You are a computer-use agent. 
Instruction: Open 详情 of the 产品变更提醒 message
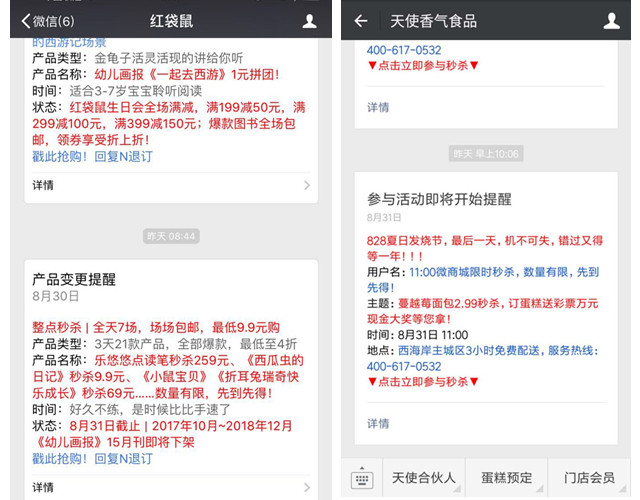click(171, 487)
